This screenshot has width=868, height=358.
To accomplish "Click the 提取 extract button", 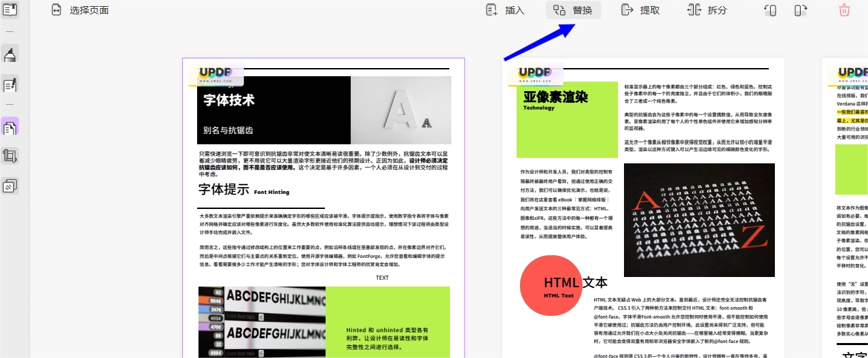I will click(x=641, y=10).
